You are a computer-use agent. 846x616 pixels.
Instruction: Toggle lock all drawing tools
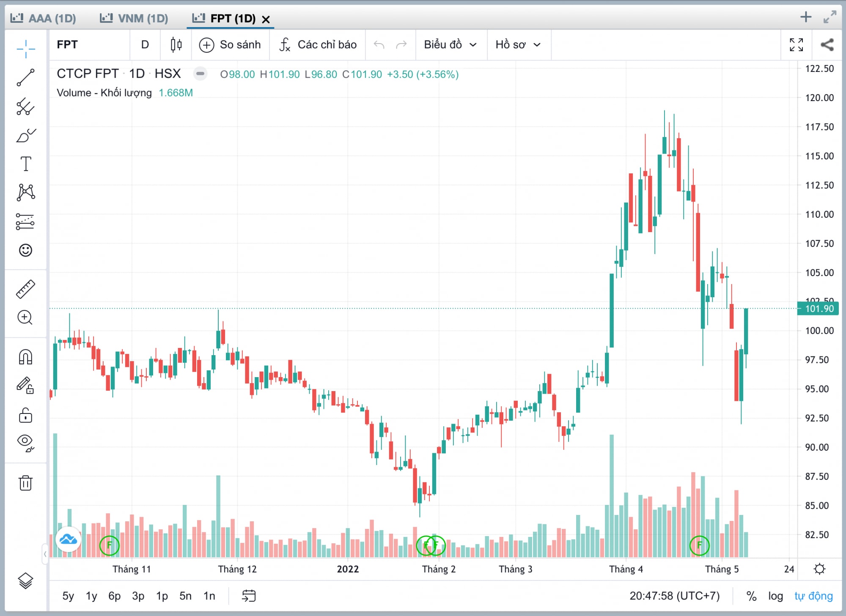[25, 415]
